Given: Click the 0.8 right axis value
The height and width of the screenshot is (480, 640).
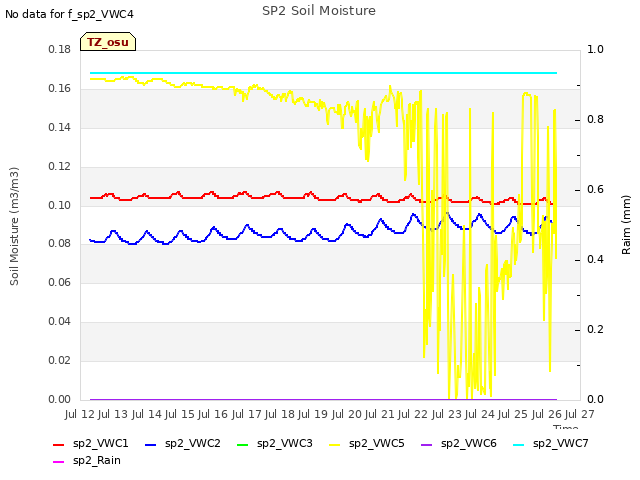Looking at the screenshot, I should pos(595,120).
